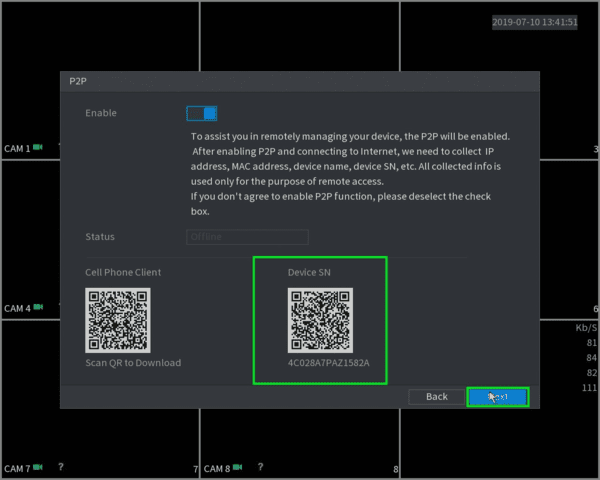Click the P2P dialog title bar

pyautogui.click(x=300, y=81)
